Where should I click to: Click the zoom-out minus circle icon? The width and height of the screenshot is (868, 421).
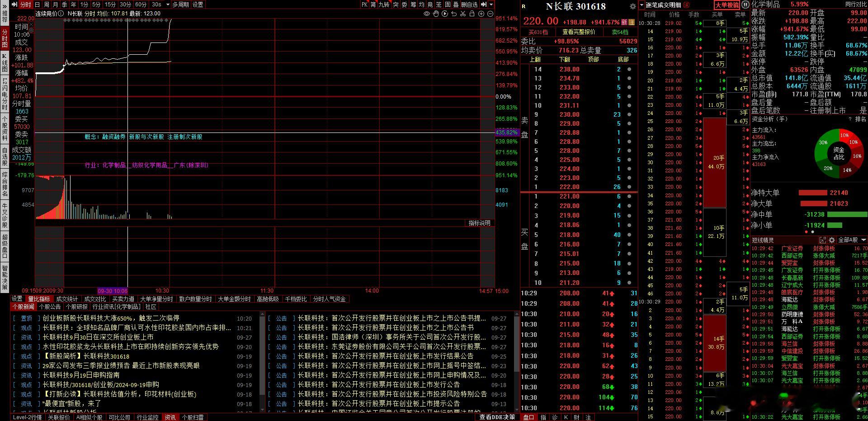490,14
